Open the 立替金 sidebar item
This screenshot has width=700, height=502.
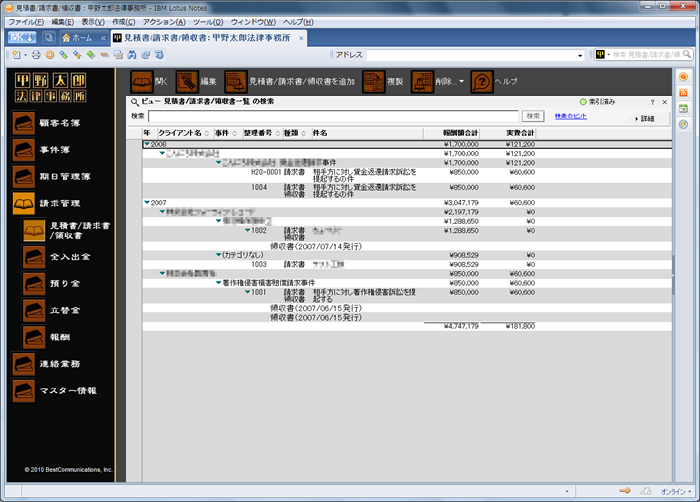point(52,310)
